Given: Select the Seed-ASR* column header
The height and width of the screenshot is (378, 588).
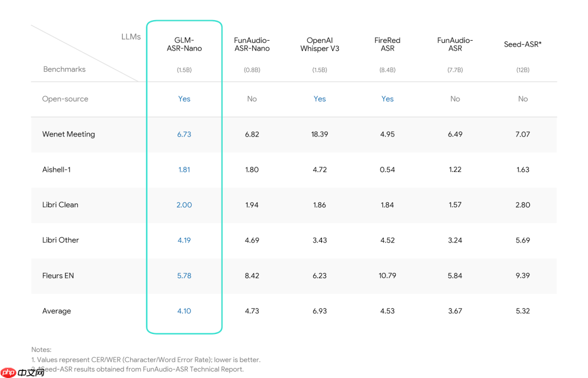Looking at the screenshot, I should point(523,44).
